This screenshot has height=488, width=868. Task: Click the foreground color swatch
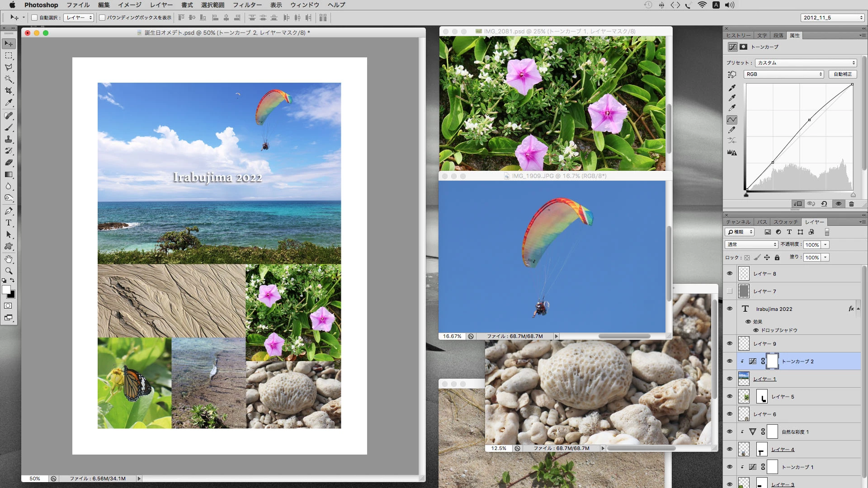[6, 290]
